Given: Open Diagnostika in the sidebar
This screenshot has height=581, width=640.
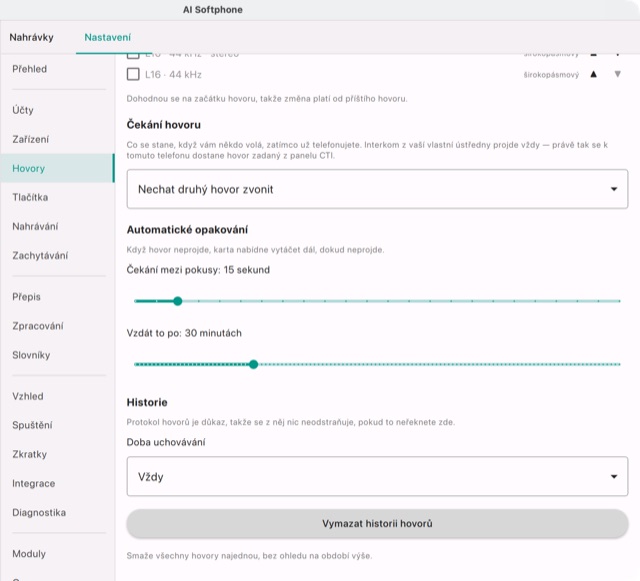Looking at the screenshot, I should [57, 512].
